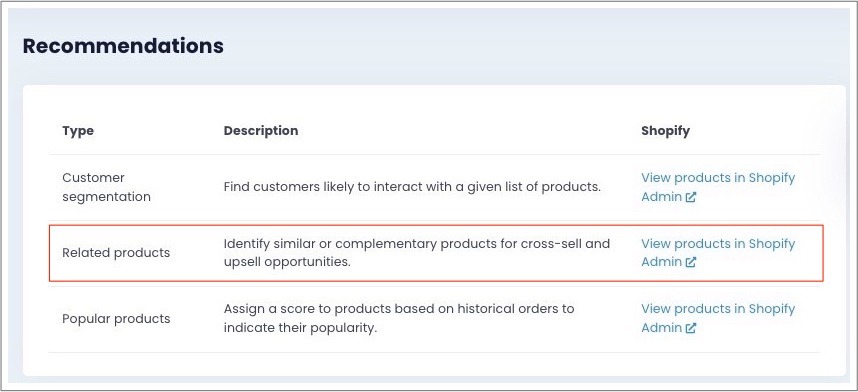858x392 pixels.
Task: Click the Type column header
Action: click(78, 131)
